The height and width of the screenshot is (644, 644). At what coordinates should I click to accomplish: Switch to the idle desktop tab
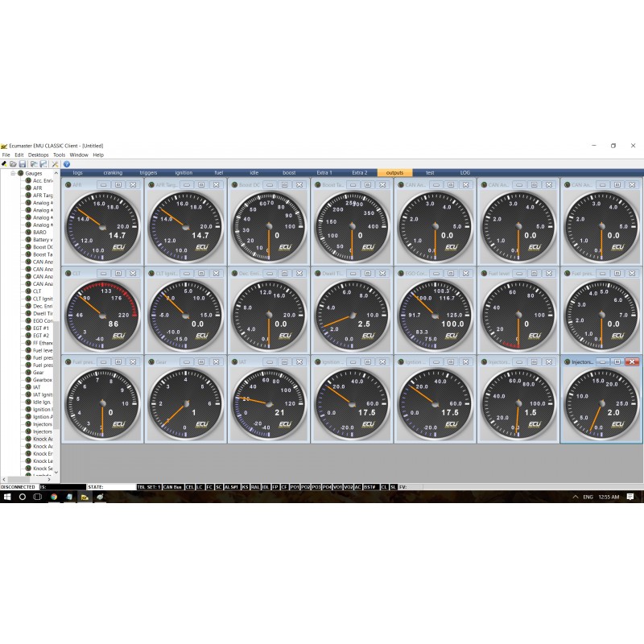pyautogui.click(x=254, y=173)
